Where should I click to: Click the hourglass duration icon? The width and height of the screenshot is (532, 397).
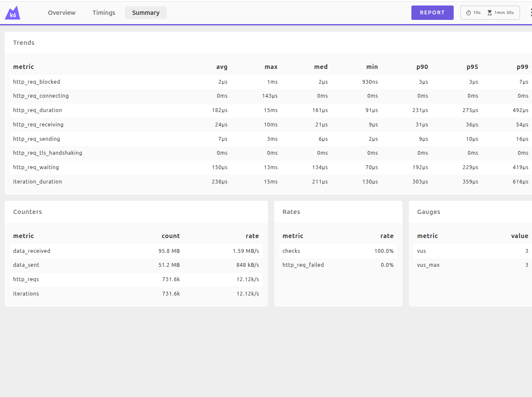pos(490,13)
